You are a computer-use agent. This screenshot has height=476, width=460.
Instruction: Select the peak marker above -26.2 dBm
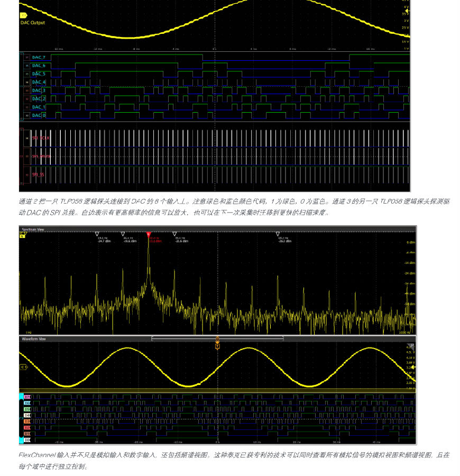[278, 234]
